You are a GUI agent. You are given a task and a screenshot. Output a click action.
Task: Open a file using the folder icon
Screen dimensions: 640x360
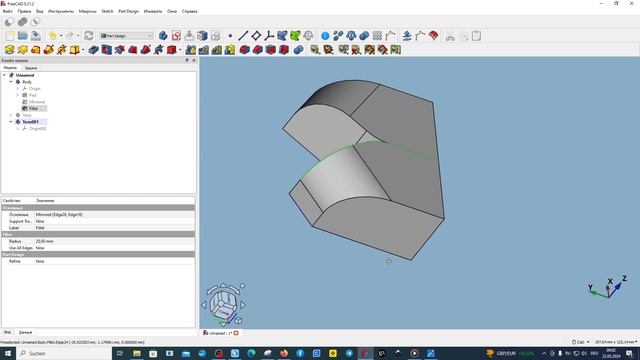22,36
